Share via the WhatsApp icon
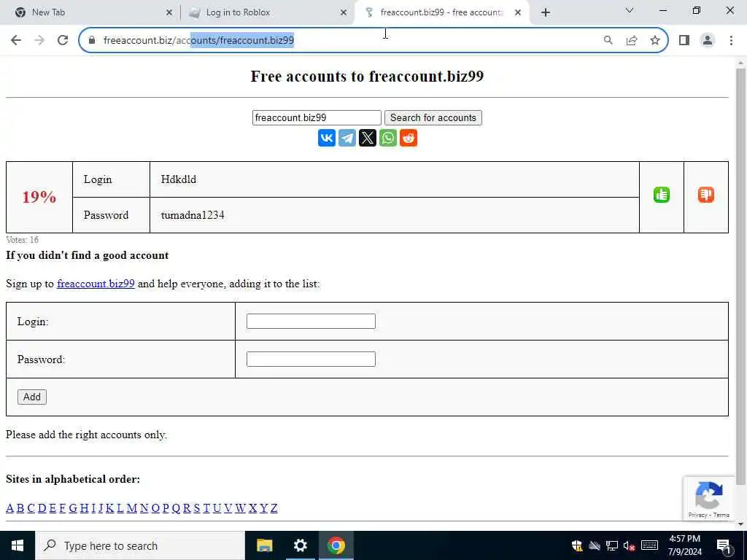The width and height of the screenshot is (747, 560). pyautogui.click(x=388, y=138)
